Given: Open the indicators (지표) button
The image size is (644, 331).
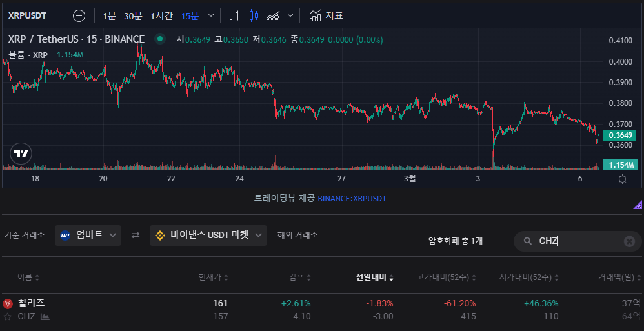Looking at the screenshot, I should 326,16.
